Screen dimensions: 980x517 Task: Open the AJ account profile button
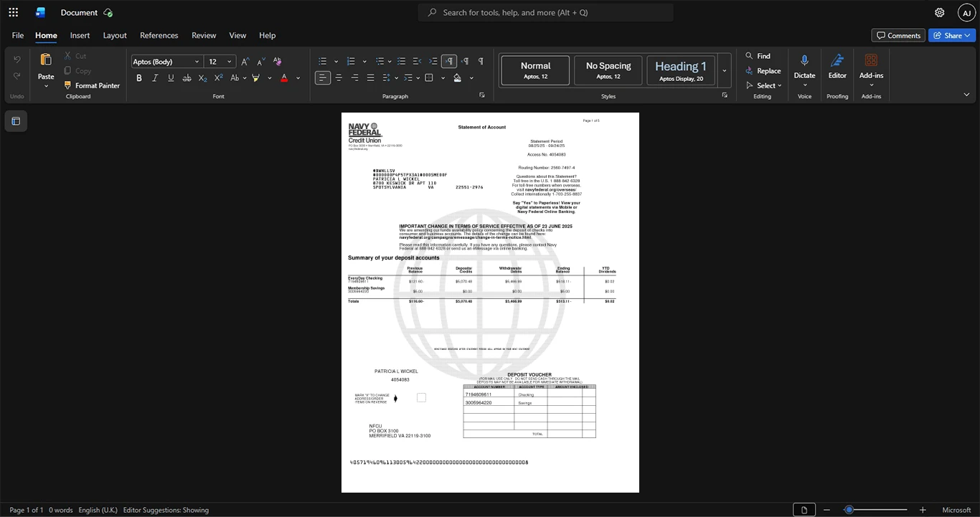click(x=966, y=13)
